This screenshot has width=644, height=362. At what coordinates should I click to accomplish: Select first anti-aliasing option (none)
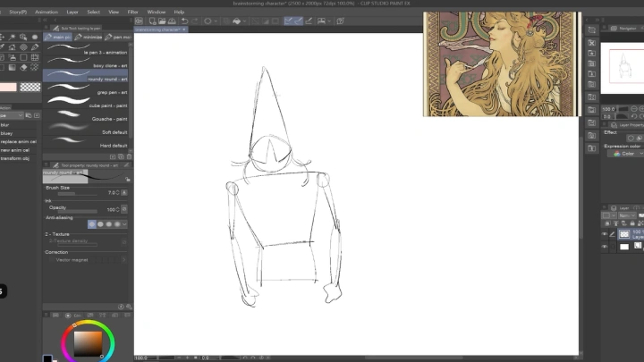click(x=91, y=224)
